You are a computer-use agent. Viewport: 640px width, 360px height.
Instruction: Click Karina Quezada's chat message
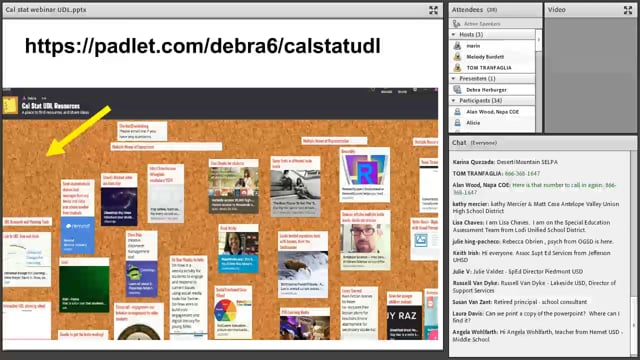505,162
